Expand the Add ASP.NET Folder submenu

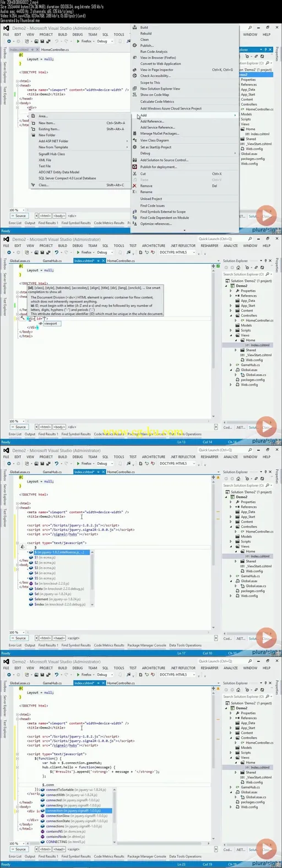coord(79,141)
